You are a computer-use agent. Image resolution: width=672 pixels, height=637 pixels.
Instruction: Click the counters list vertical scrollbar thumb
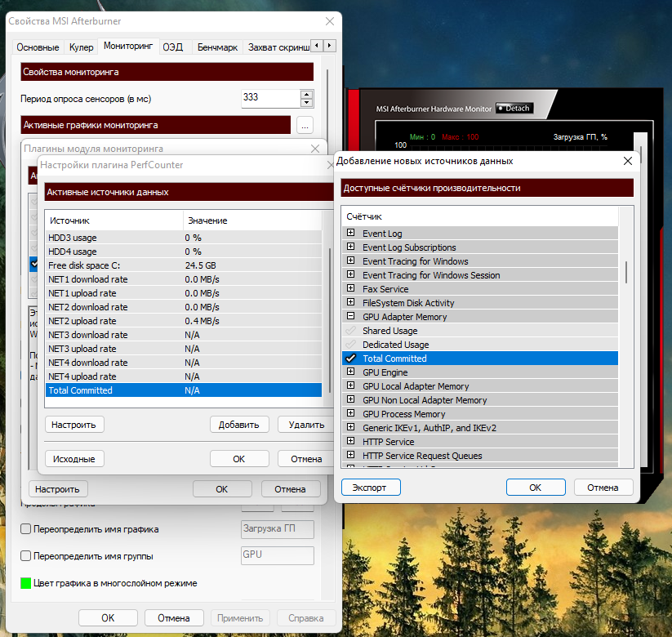pyautogui.click(x=626, y=272)
